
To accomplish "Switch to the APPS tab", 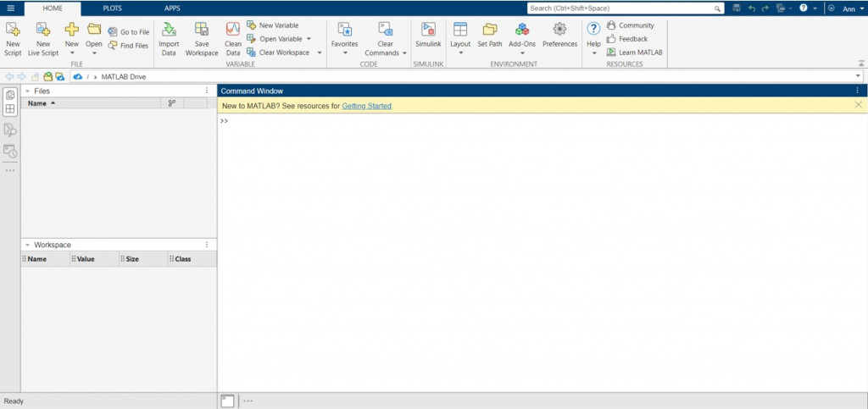I will pyautogui.click(x=172, y=8).
